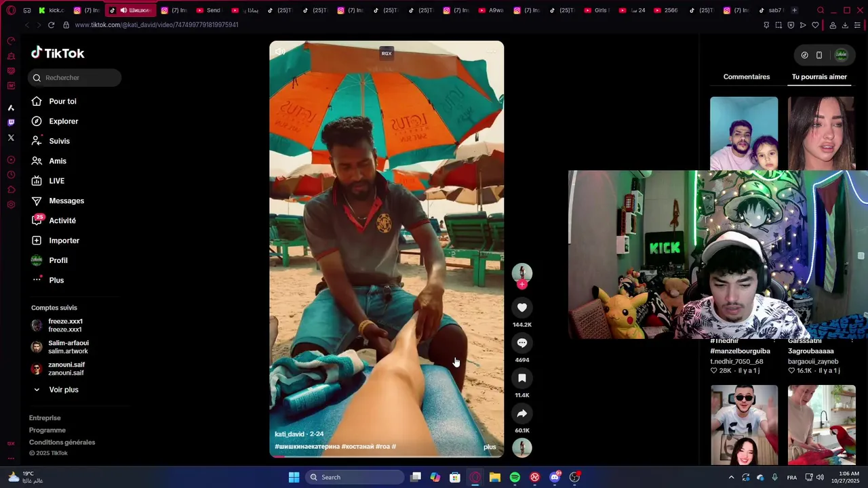Click the phone app icon at top right

(x=819, y=55)
